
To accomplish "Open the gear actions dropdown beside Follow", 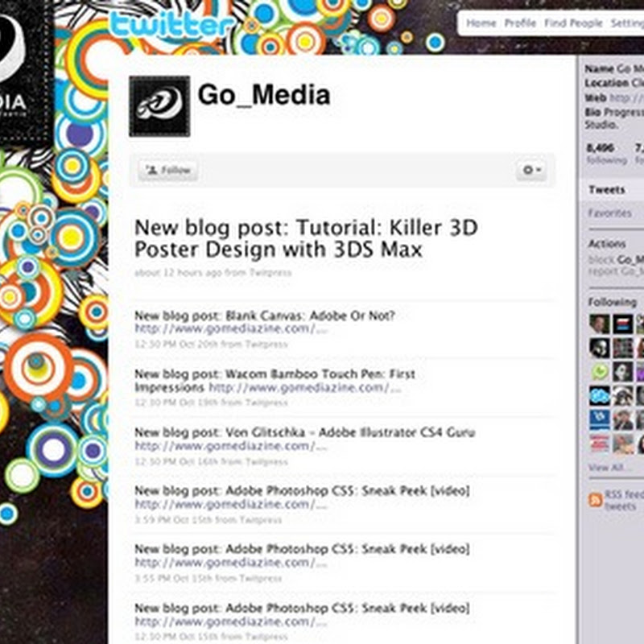I will pyautogui.click(x=531, y=170).
